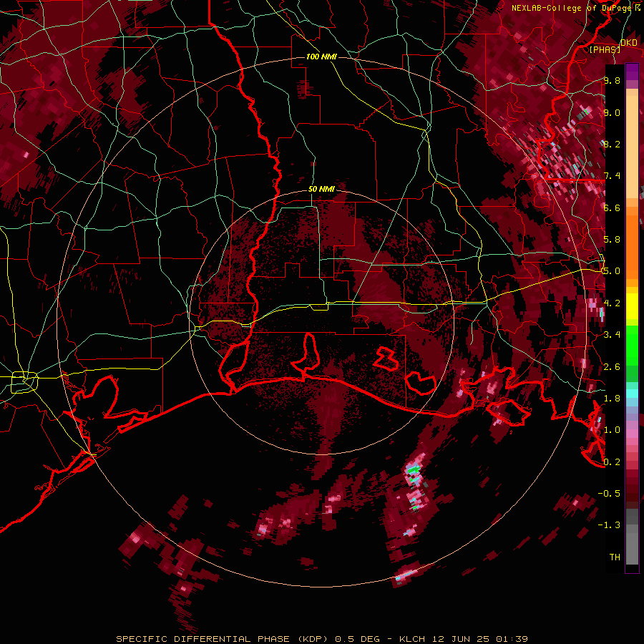The height and width of the screenshot is (644, 644).
Task: Click the 7.4 legend value
Action: 612,176
